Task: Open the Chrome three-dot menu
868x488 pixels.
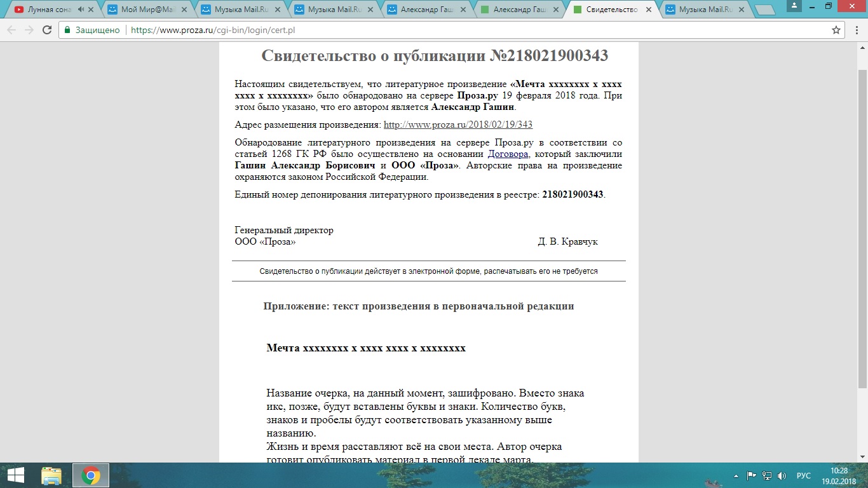Action: coord(855,30)
